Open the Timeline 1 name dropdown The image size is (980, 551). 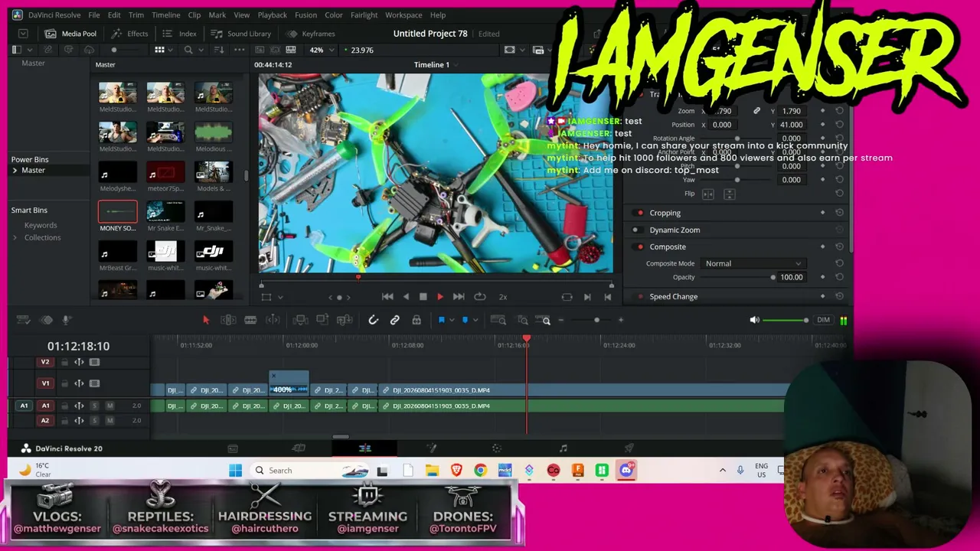pyautogui.click(x=456, y=65)
